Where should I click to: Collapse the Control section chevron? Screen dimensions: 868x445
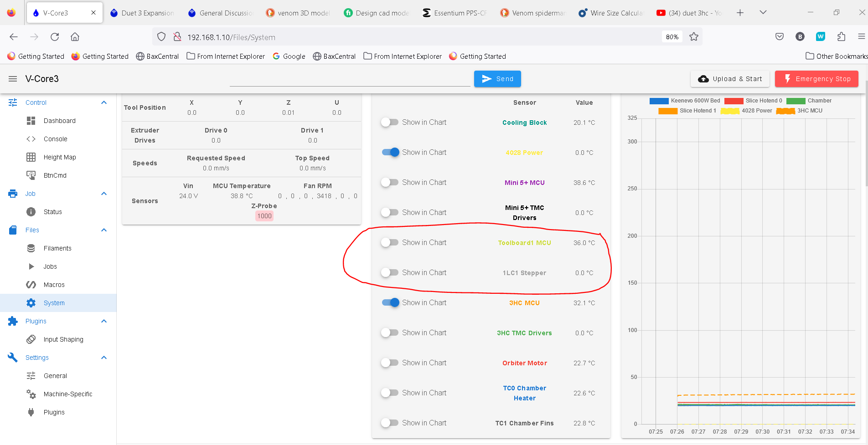104,102
